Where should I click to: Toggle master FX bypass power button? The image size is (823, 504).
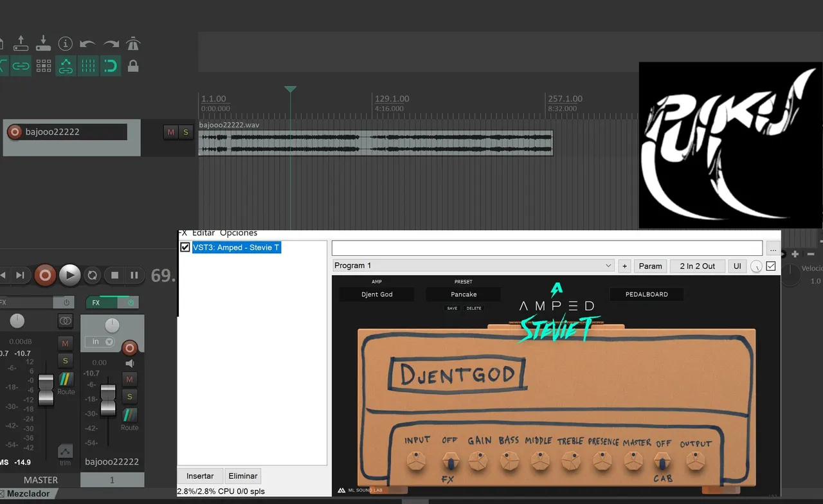[x=66, y=302]
